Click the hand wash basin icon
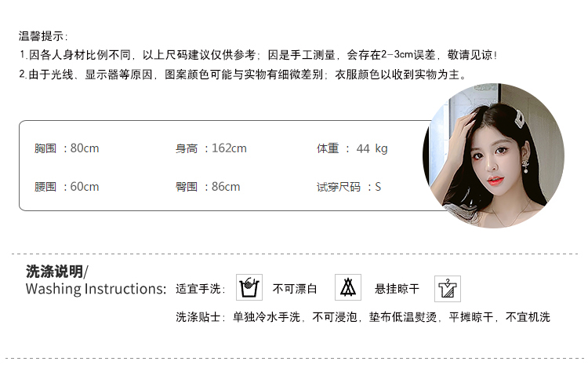This screenshot has height=376, width=588. (249, 287)
